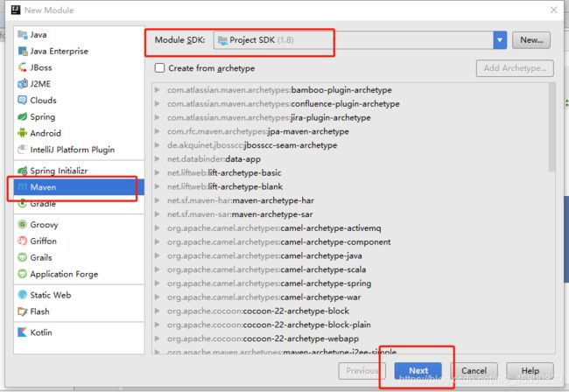Pick the Griffon icon
Image resolution: width=569 pixels, height=392 pixels.
point(23,241)
